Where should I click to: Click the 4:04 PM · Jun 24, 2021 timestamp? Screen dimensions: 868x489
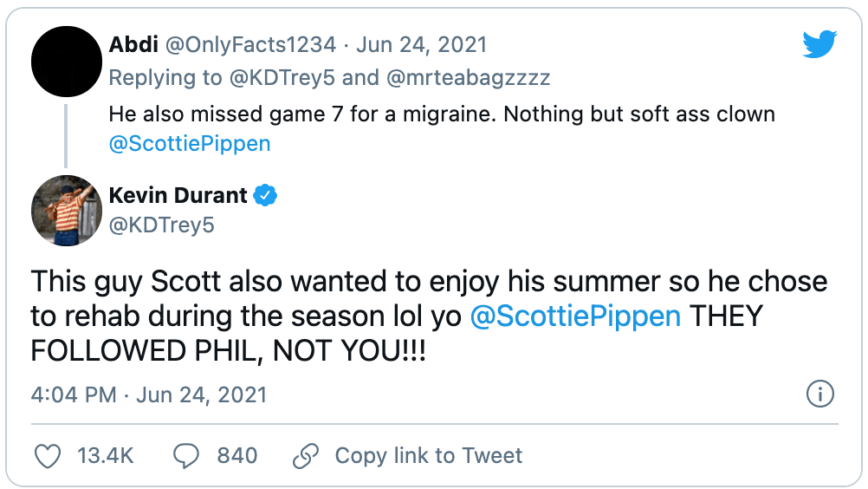point(149,394)
